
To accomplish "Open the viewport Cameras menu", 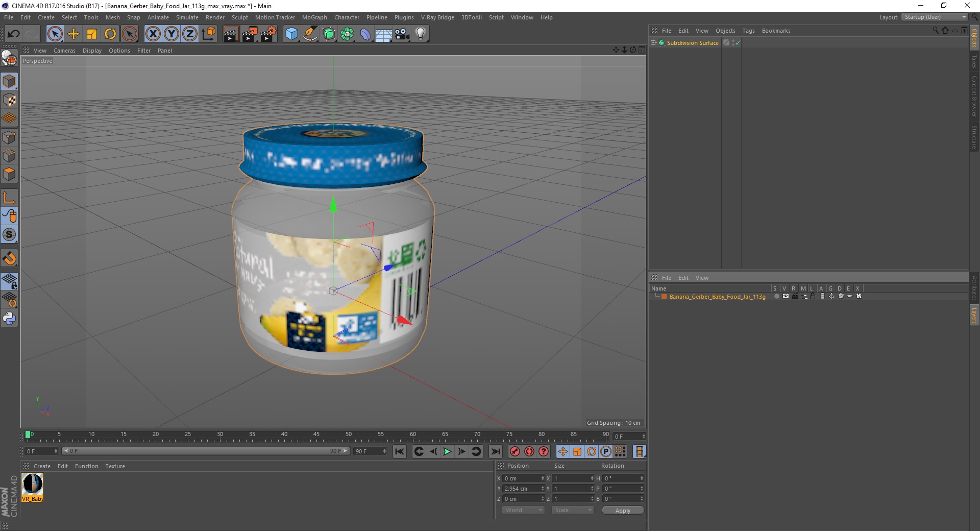I will click(64, 51).
